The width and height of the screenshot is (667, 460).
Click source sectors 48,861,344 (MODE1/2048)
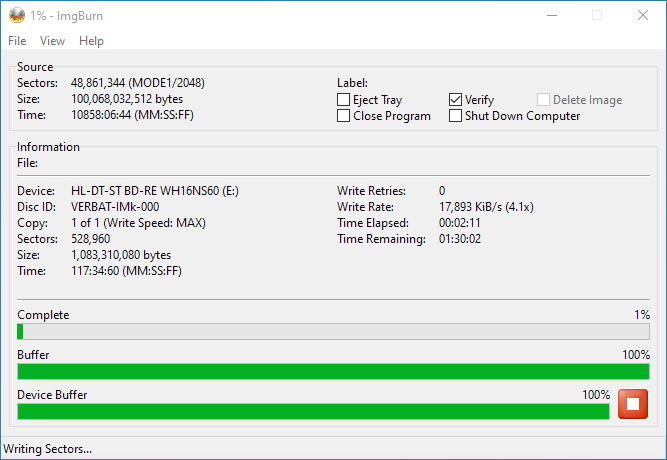138,83
